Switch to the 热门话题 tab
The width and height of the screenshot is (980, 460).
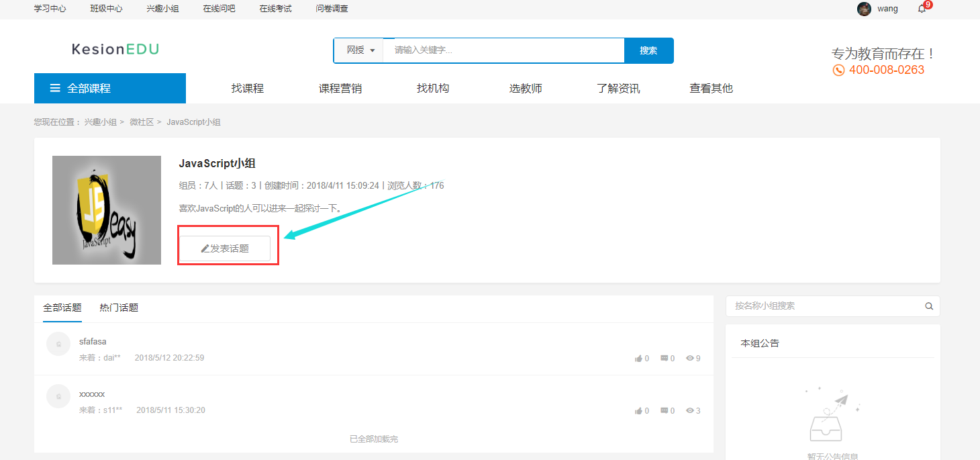tap(118, 307)
